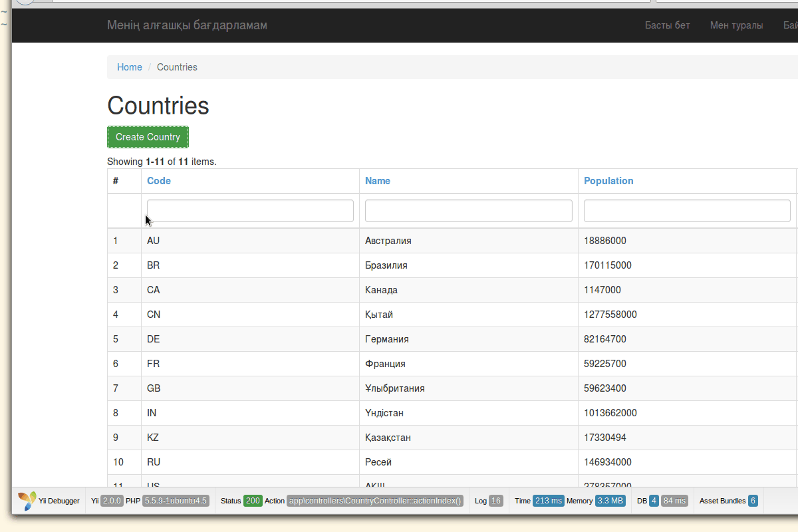Focus the Name filter input field
Image resolution: width=798 pixels, height=532 pixels.
tap(468, 211)
